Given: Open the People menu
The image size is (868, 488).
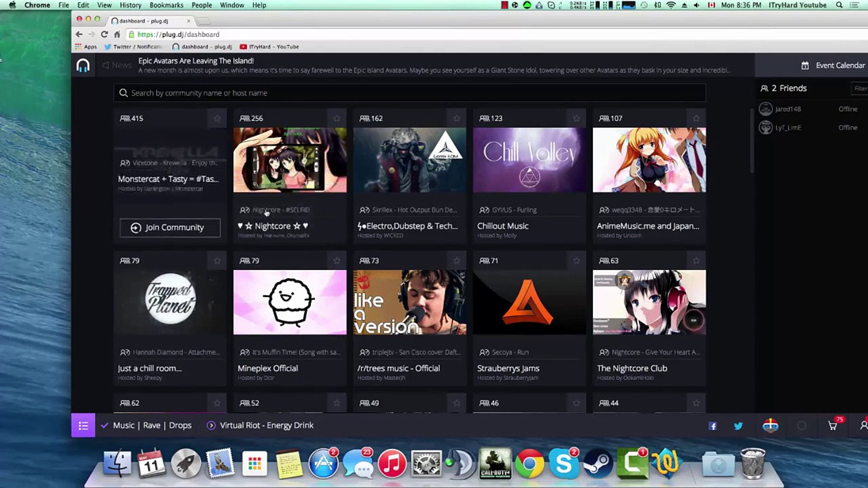Looking at the screenshot, I should pos(202,5).
